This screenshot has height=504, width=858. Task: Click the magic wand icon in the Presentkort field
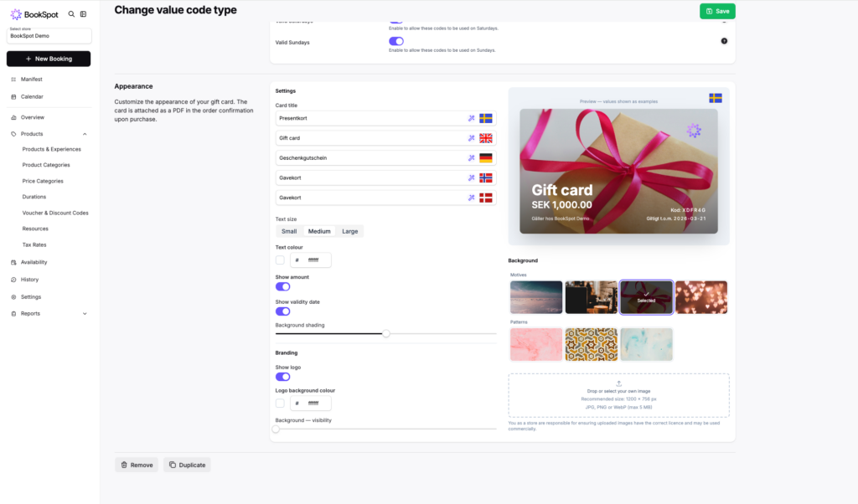[471, 118]
